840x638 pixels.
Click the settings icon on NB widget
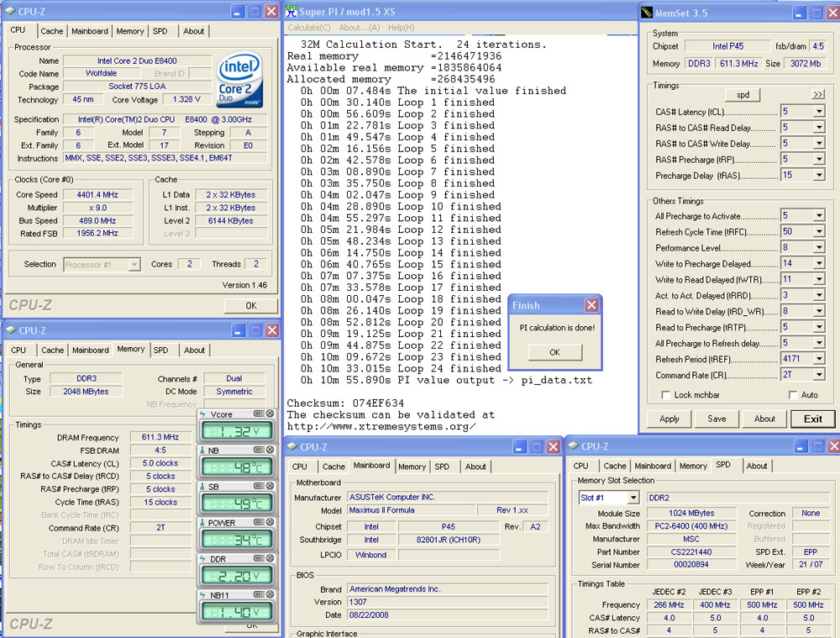click(259, 450)
